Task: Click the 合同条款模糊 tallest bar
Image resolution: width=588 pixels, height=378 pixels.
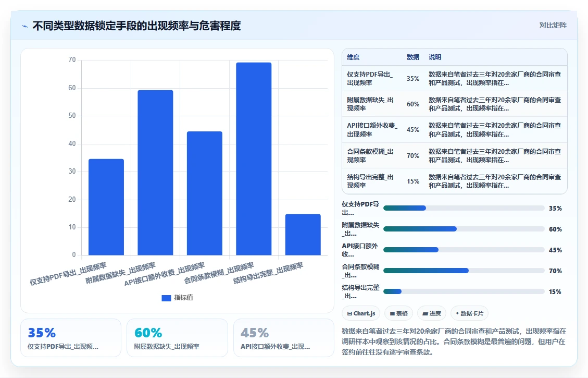Action: coord(254,159)
